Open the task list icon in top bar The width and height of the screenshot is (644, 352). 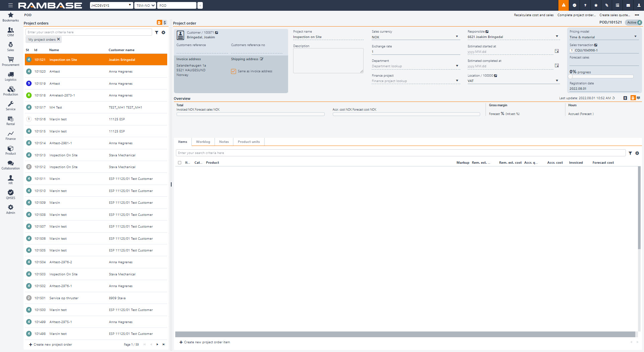coord(617,5)
